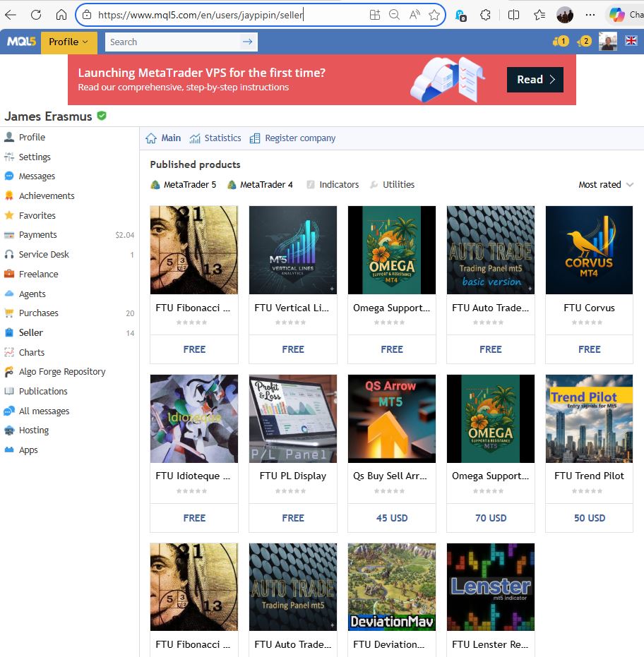Open Favorites in the sidebar
644x657 pixels.
tap(37, 215)
